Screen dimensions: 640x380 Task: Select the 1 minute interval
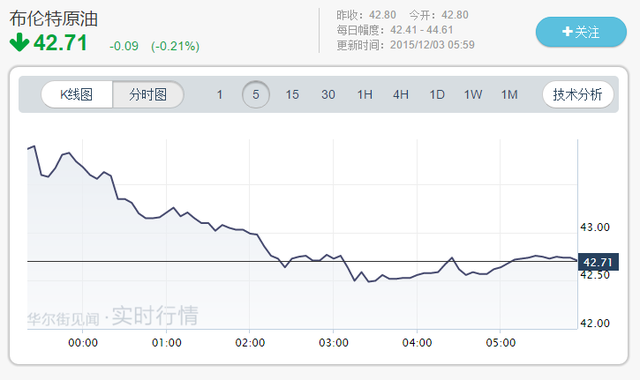[x=220, y=95]
